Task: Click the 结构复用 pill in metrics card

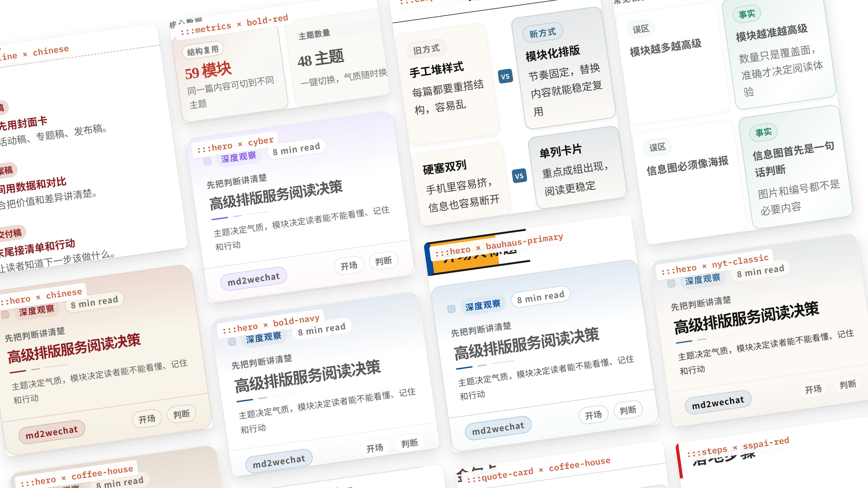Action: click(203, 51)
